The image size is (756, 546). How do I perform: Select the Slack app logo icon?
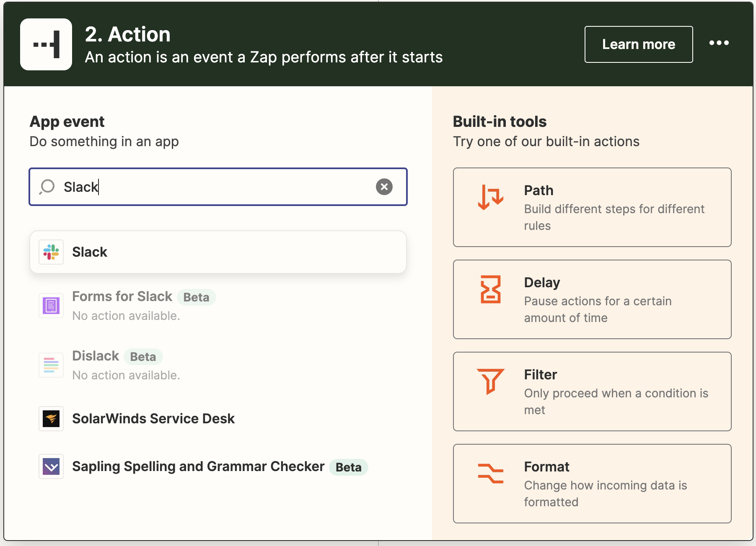tap(51, 252)
